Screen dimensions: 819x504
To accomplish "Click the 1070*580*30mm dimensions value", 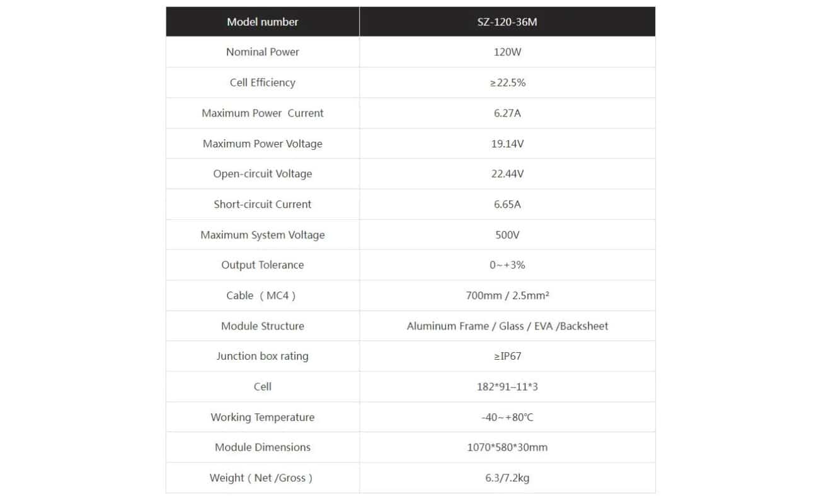I will point(507,447).
